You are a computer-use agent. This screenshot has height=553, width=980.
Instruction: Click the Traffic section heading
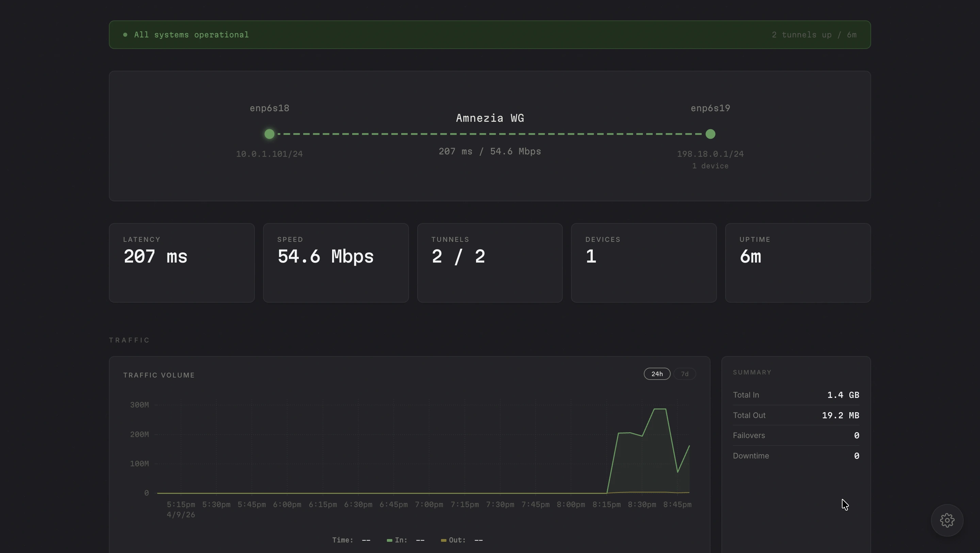pos(129,340)
